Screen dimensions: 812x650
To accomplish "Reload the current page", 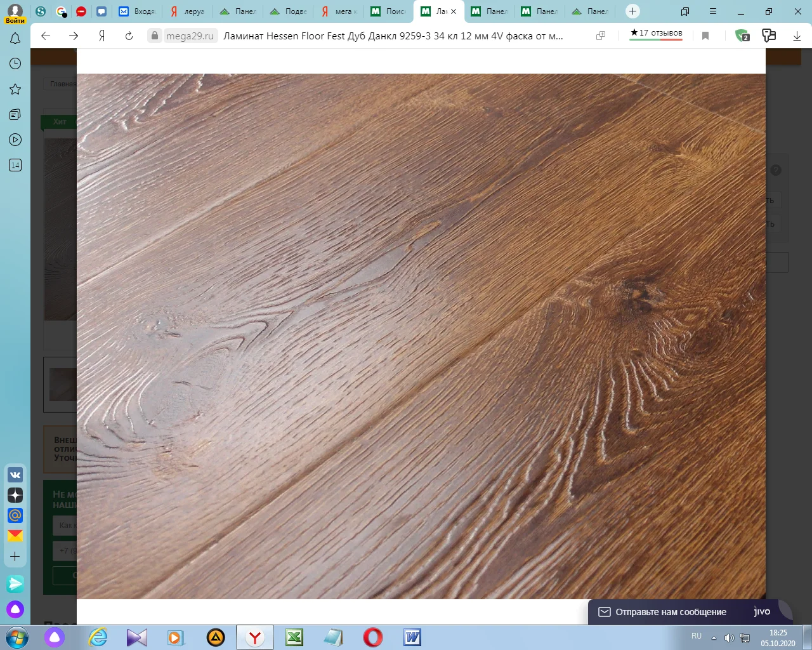I will (x=129, y=36).
